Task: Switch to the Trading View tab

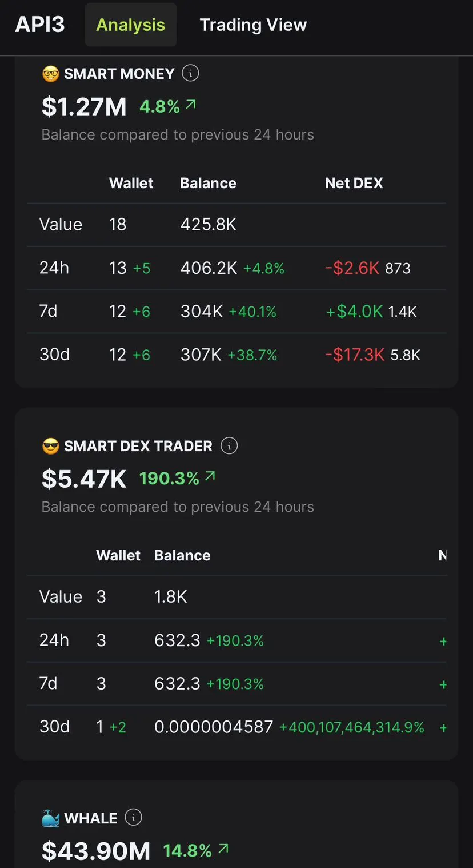Action: pyautogui.click(x=253, y=25)
